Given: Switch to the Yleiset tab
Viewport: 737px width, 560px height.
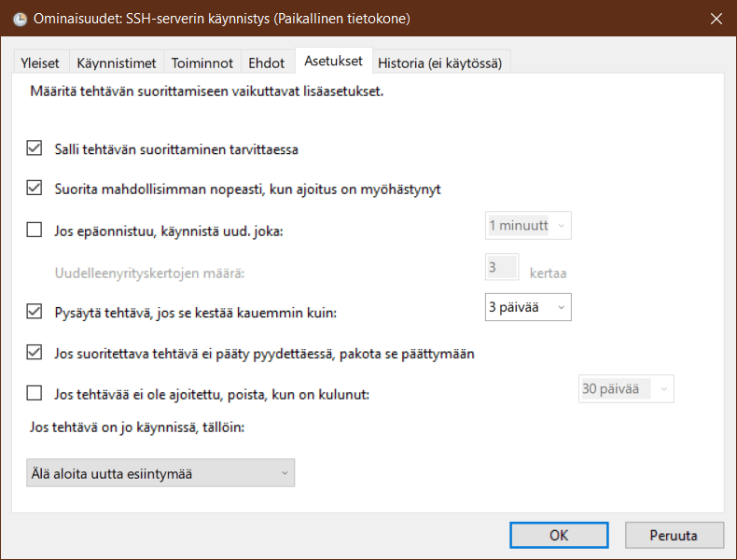Looking at the screenshot, I should [40, 63].
